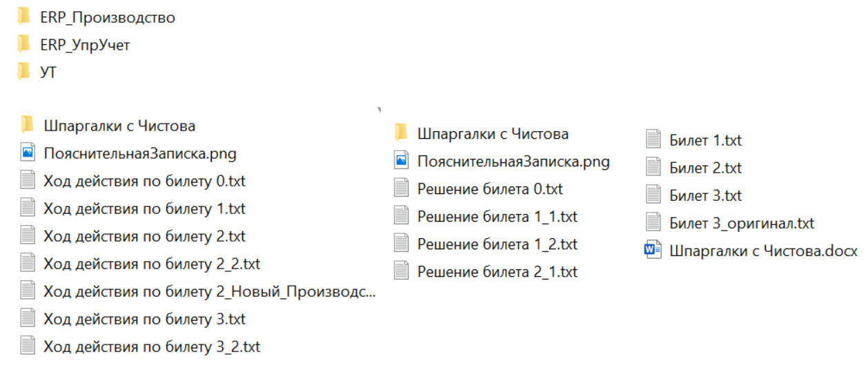Select file Решение билета 1_1.txt
868x370 pixels.
click(497, 216)
